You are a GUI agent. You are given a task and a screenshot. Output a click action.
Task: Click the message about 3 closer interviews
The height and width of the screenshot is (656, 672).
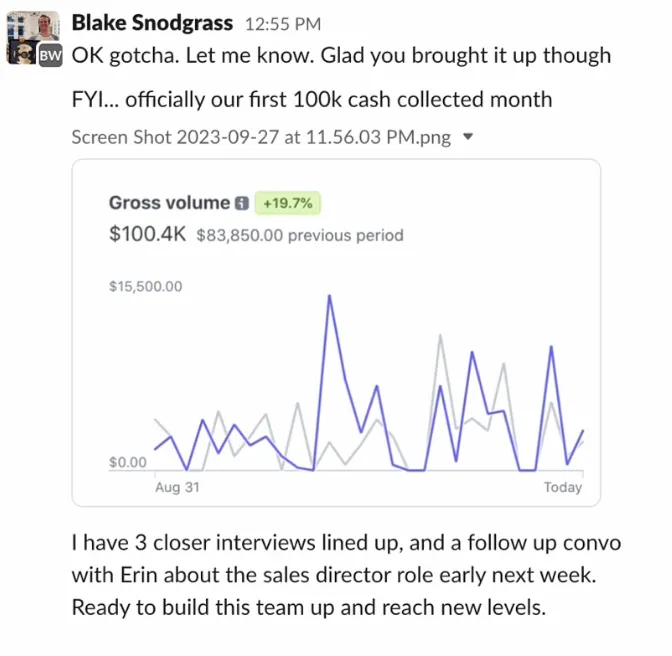coord(346,575)
